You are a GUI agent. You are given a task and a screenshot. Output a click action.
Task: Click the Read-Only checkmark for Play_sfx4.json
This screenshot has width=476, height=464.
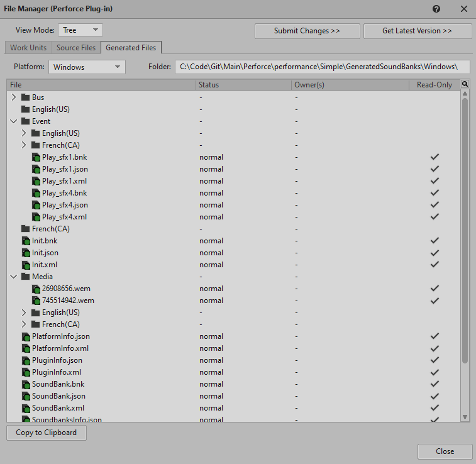tap(434, 205)
